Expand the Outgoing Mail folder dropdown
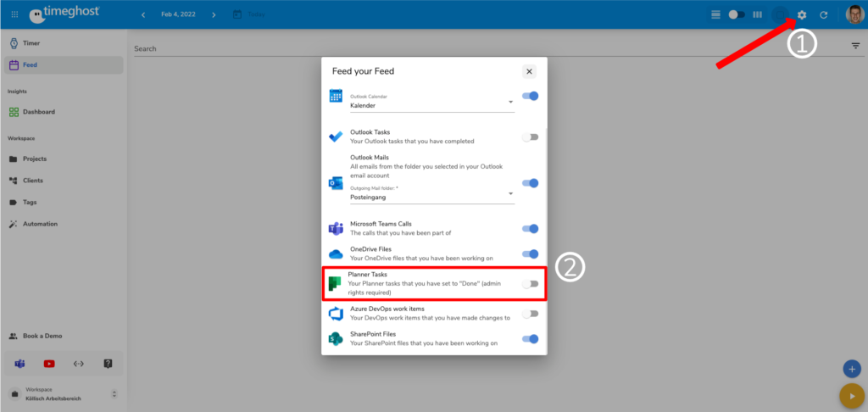The width and height of the screenshot is (868, 412). [431, 195]
